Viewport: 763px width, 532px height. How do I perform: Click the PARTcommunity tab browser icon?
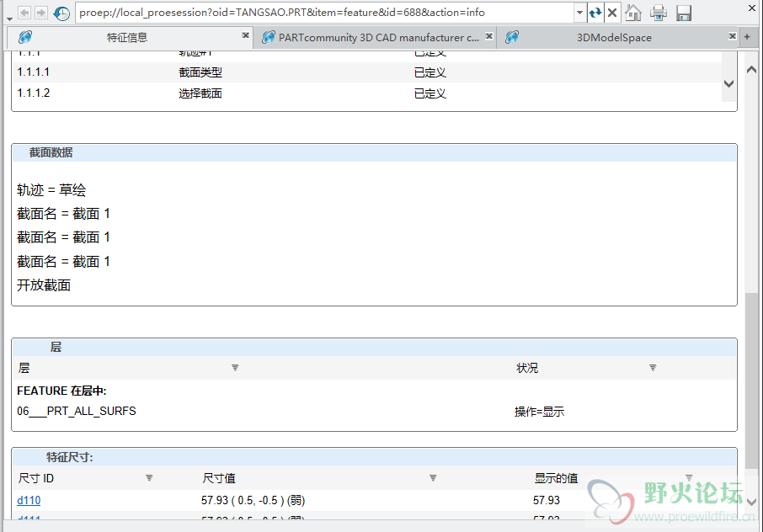coord(269,37)
